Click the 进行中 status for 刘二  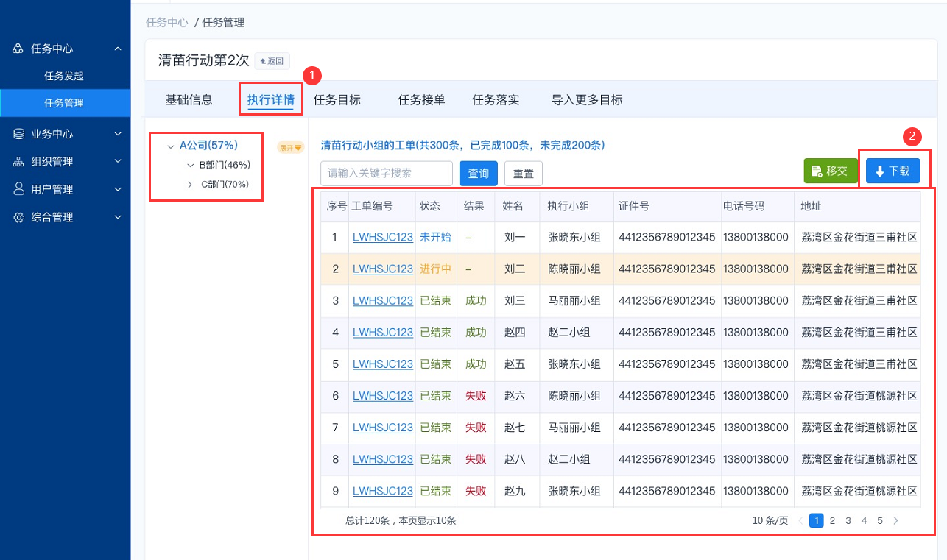(x=435, y=269)
